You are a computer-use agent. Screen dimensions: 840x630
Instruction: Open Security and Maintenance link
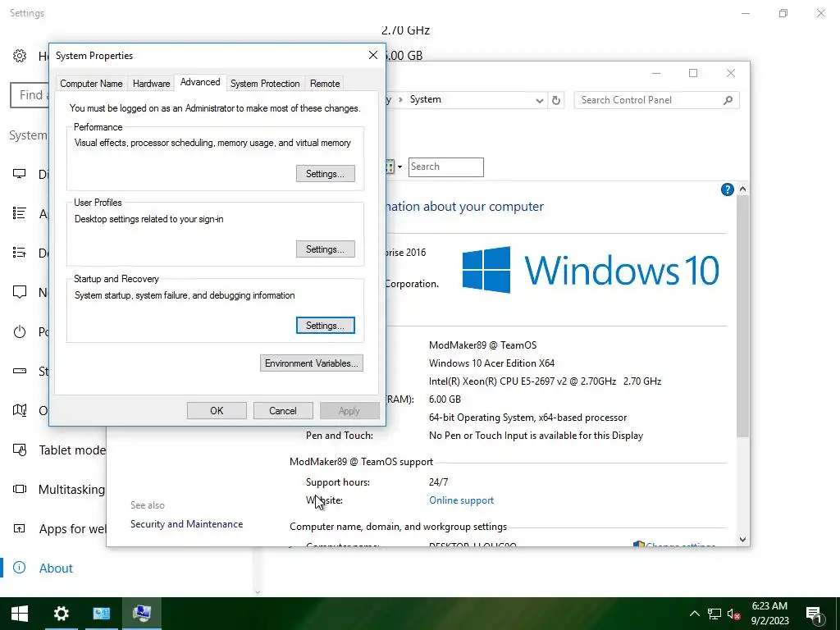[x=186, y=524]
